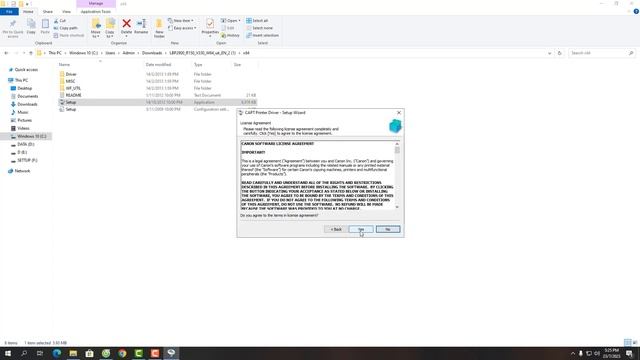Click Copy path in the ribbon

click(x=66, y=28)
